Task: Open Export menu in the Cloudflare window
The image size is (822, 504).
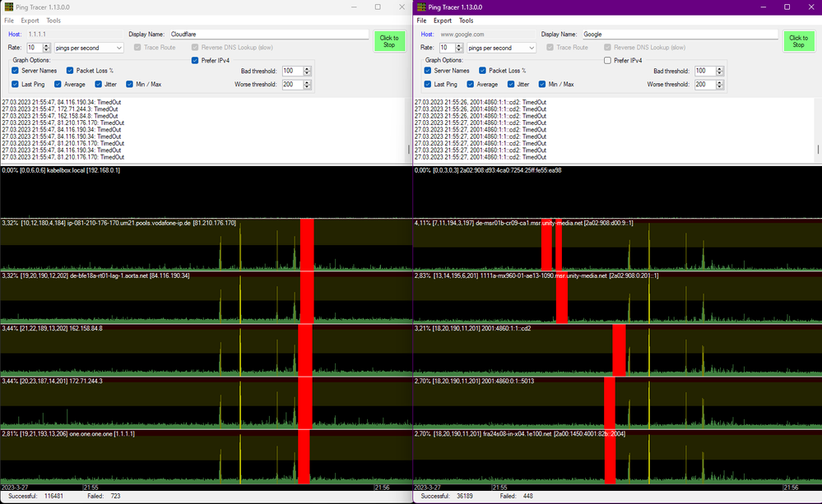Action: tap(30, 21)
